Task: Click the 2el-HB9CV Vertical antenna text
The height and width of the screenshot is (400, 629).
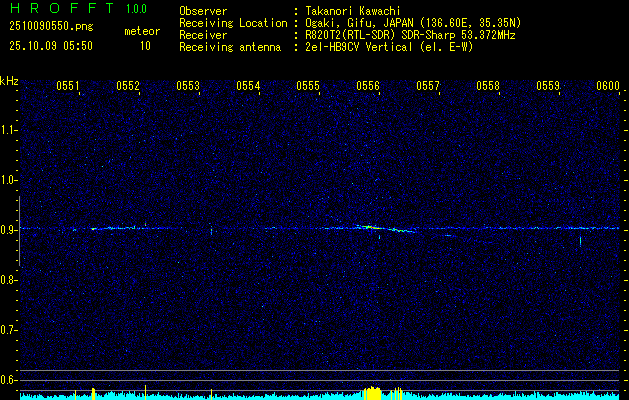Action: pyautogui.click(x=389, y=47)
